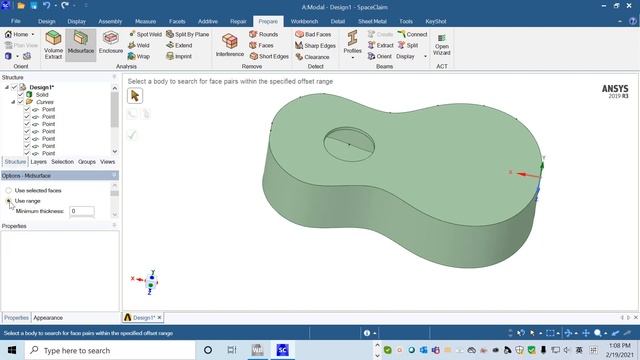The width and height of the screenshot is (640, 360).
Task: Switch to the Layers panel tab
Action: tap(38, 162)
